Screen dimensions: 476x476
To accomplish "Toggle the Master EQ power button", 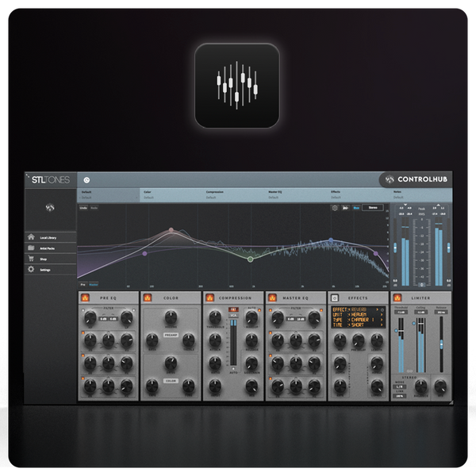I will pyautogui.click(x=272, y=297).
